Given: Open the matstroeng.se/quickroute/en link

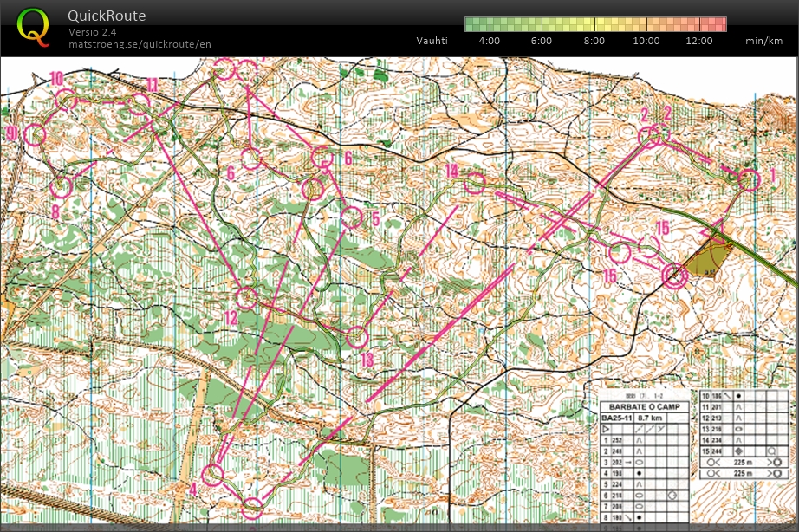Looking at the screenshot, I should tap(140, 44).
